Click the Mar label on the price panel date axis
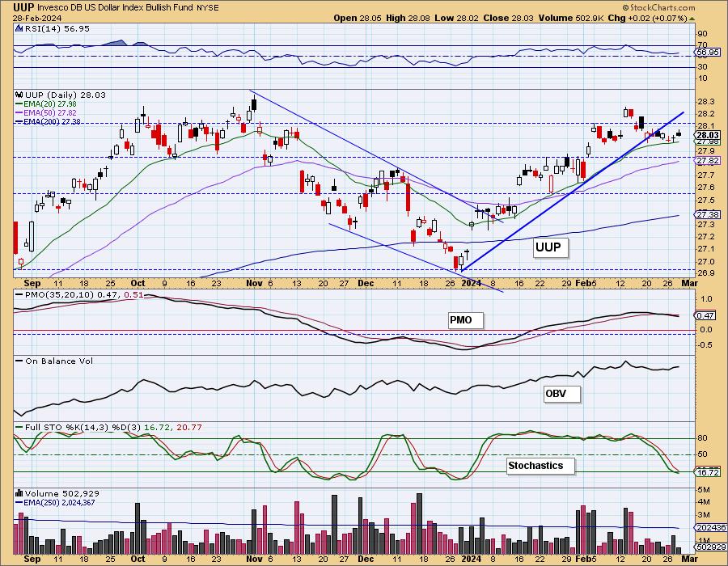Image resolution: width=728 pixels, height=566 pixels. point(689,283)
